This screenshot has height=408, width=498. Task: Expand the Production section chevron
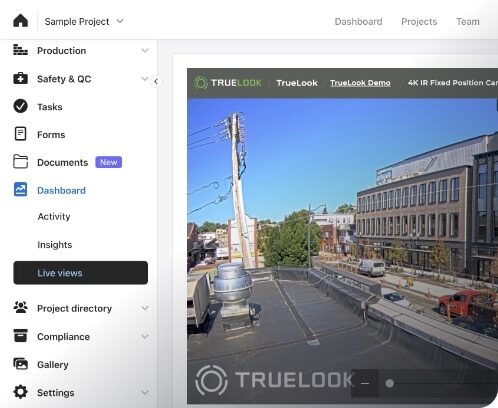coord(145,50)
